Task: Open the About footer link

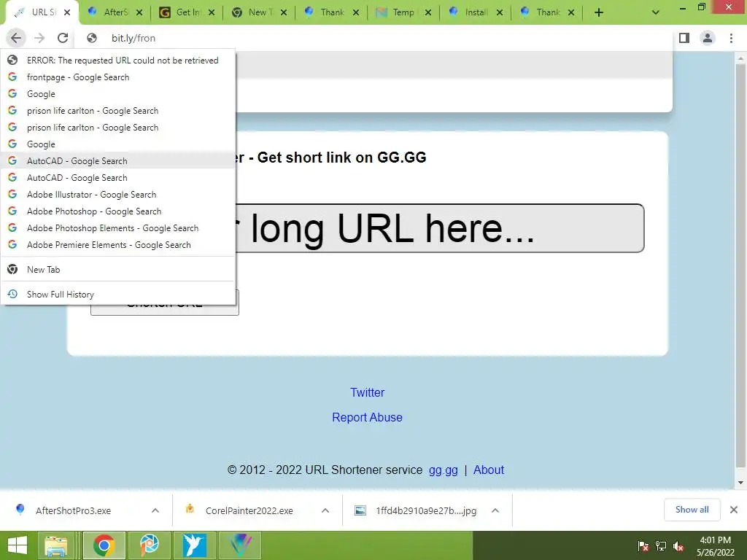Action: click(x=488, y=470)
